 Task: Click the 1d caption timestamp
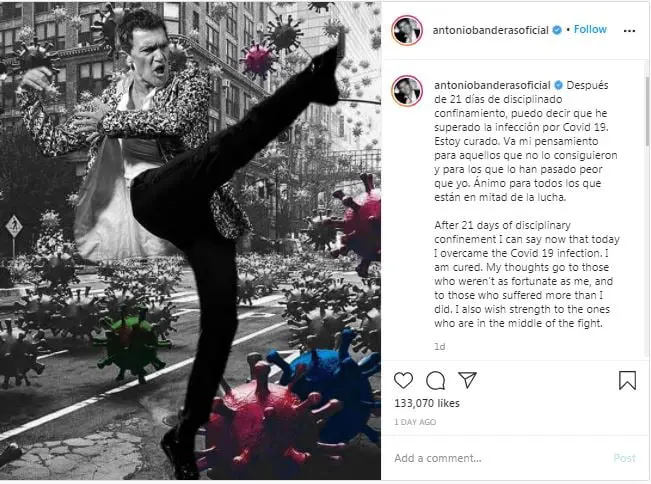[x=440, y=347]
